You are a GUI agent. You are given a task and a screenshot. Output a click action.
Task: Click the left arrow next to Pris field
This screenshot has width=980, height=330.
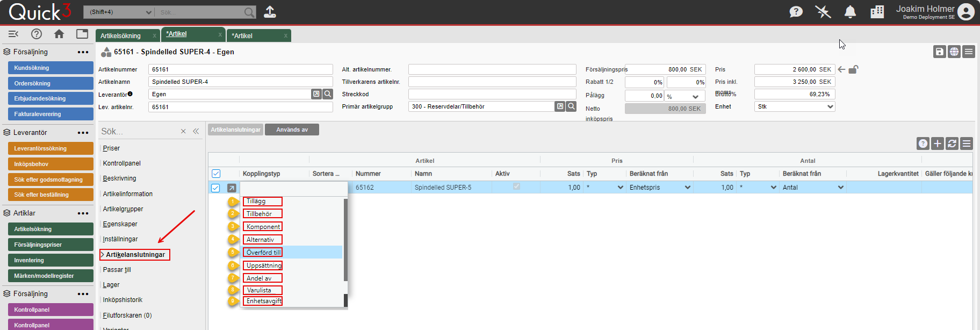[x=841, y=69]
